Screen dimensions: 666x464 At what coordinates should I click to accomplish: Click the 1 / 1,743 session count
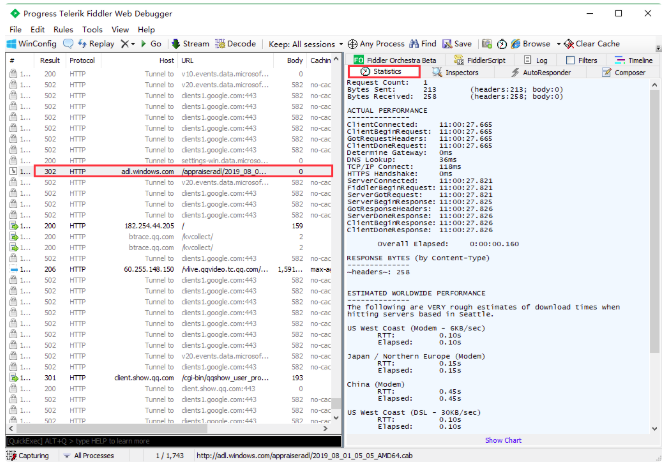[x=169, y=456]
